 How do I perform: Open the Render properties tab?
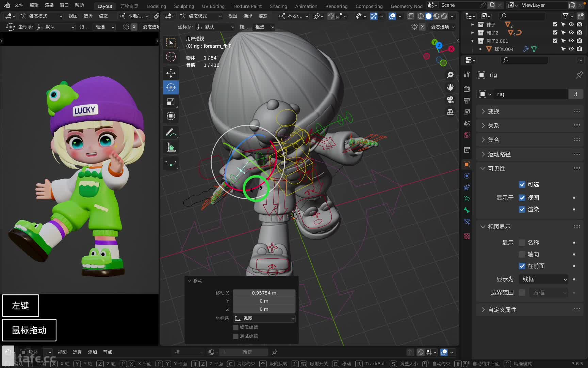coord(467,89)
